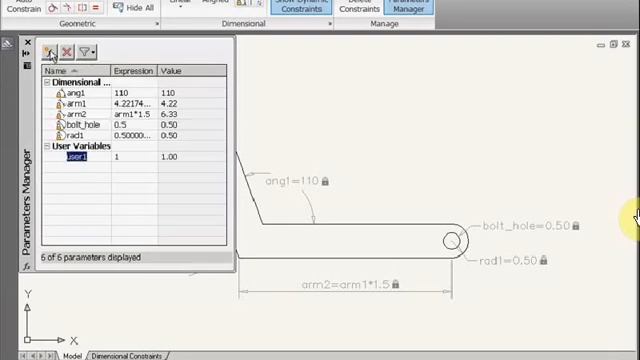The width and height of the screenshot is (640, 360).
Task: Edit the user1 name field
Action: click(77, 157)
